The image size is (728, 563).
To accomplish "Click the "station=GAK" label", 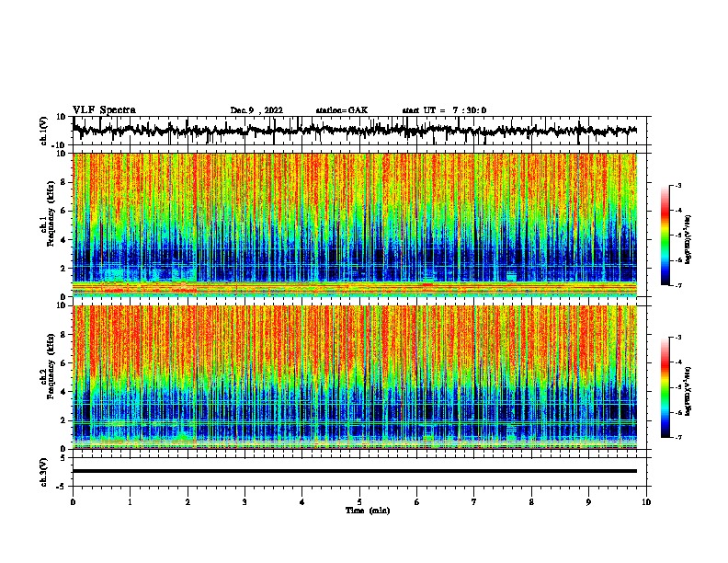I will click(x=342, y=110).
